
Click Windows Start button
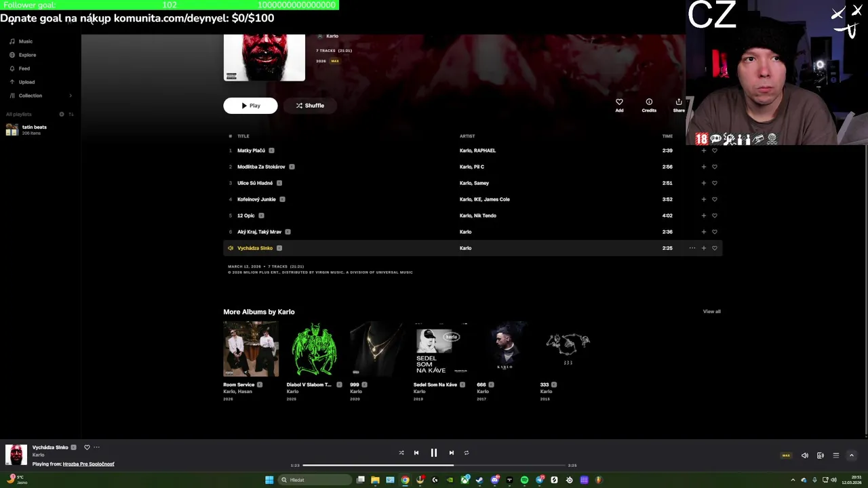(x=269, y=480)
